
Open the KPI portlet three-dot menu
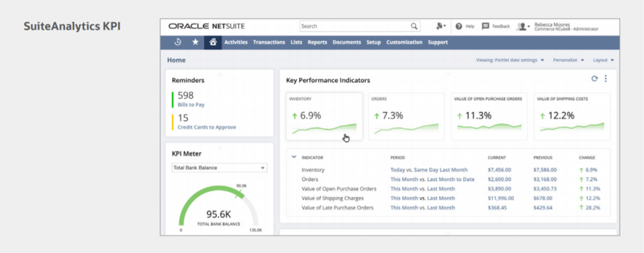click(606, 79)
